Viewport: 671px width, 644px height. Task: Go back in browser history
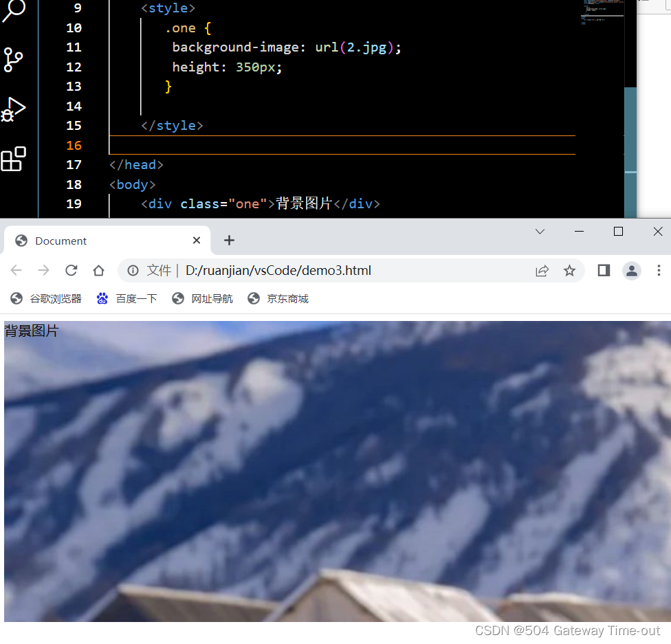[16, 270]
